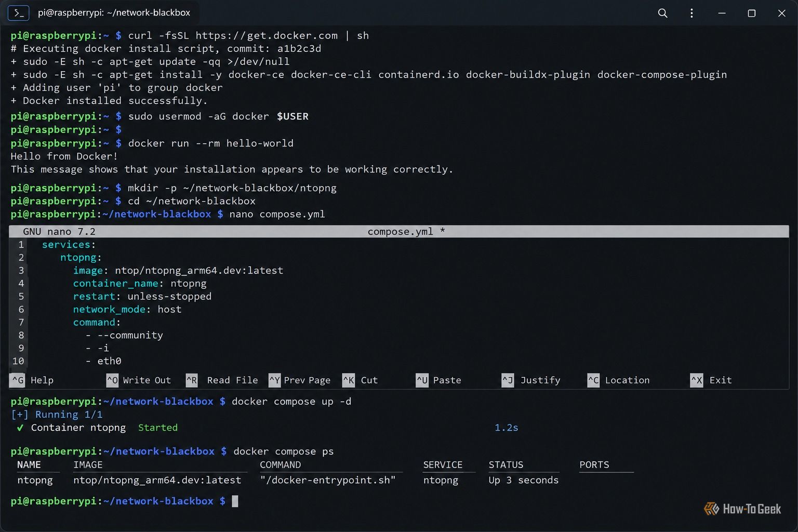Viewport: 798px width, 532px height.
Task: Click the 'docker compose up -d' command
Action: tap(291, 402)
